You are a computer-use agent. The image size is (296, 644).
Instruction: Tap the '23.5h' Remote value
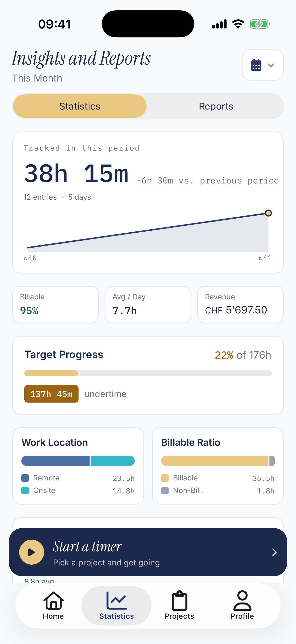[x=123, y=478]
